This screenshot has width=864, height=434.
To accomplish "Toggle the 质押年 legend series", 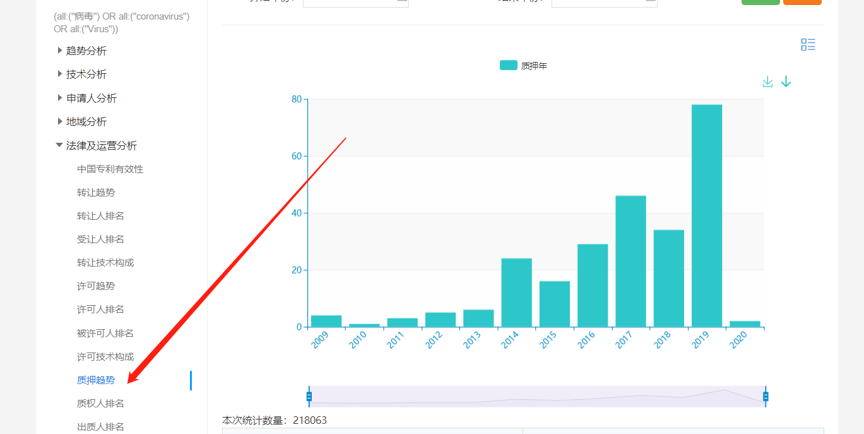I will (x=523, y=66).
